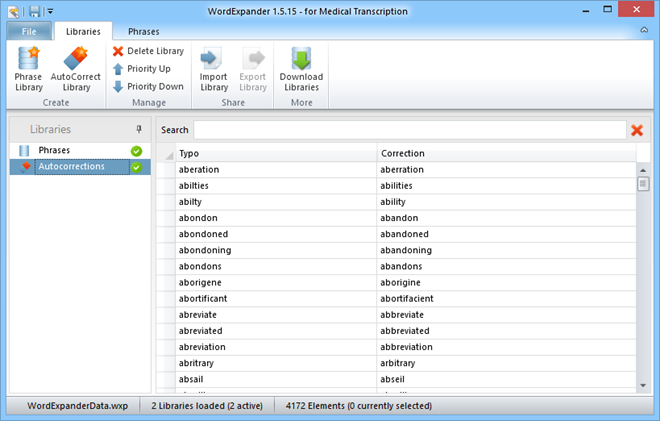
Task: Switch to the Phrases ribbon tab
Action: (144, 32)
